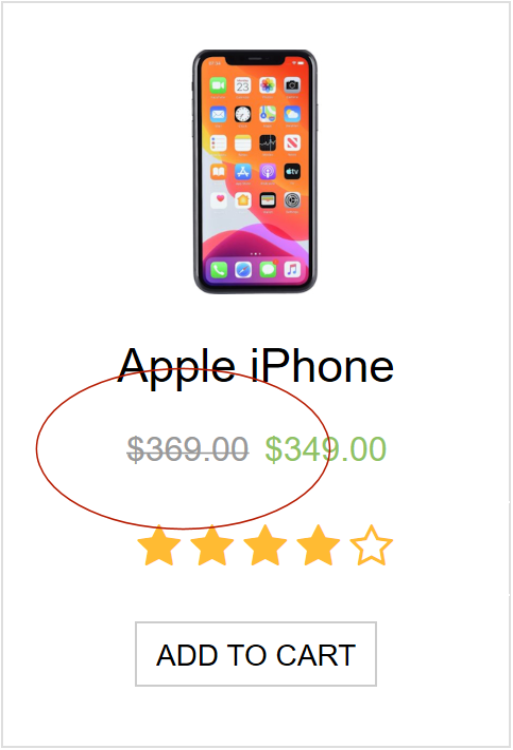The height and width of the screenshot is (750, 513).
Task: Click the Apple TV icon on the phone
Action: coord(293,171)
